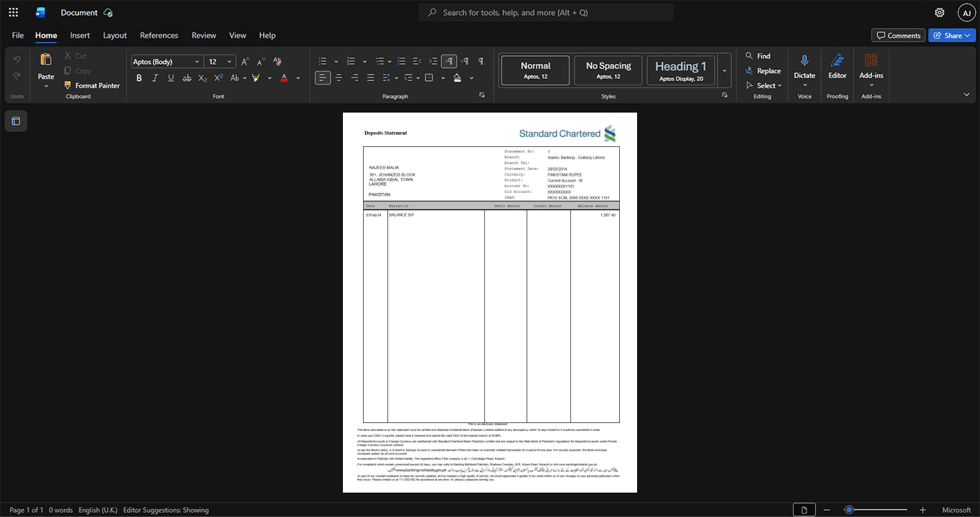Click Find in the Editing group

pos(758,56)
